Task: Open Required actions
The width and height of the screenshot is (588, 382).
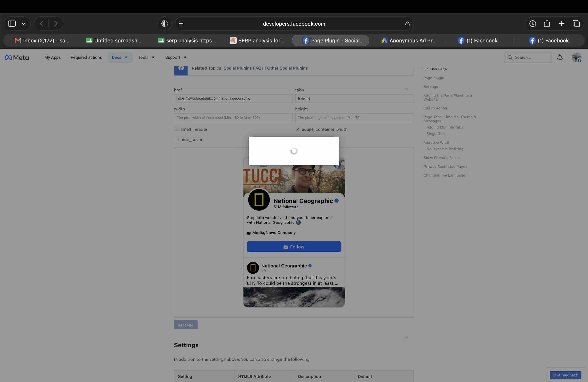Action: 86,57
